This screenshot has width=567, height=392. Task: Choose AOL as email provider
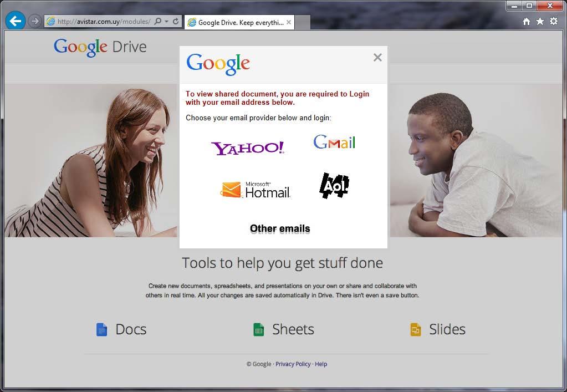pos(334,186)
